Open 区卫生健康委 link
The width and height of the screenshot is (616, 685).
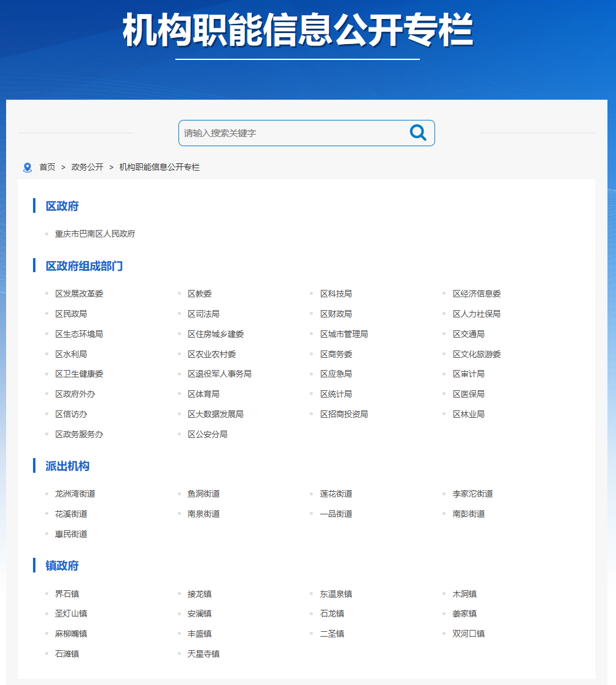(x=79, y=374)
